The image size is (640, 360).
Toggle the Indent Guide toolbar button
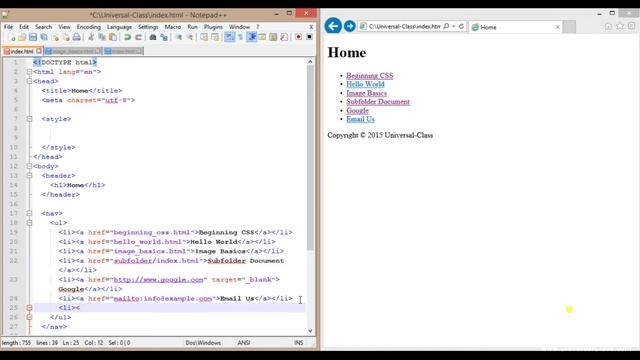point(252,37)
